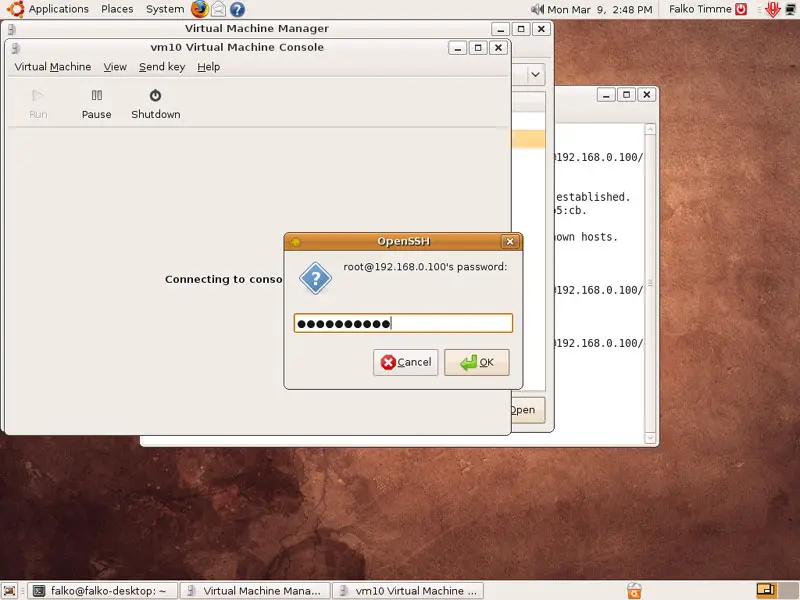Viewport: 800px width, 600px height.
Task: Open the Applications menu
Action: 59,9
